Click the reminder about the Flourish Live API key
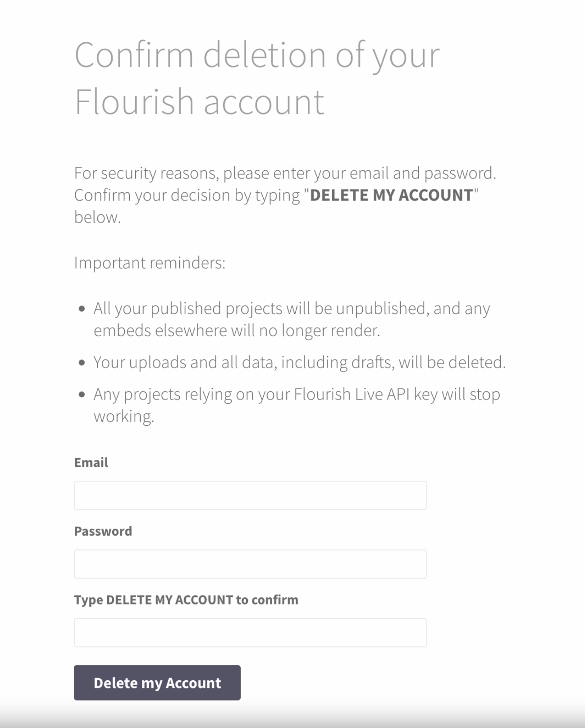 [x=297, y=394]
